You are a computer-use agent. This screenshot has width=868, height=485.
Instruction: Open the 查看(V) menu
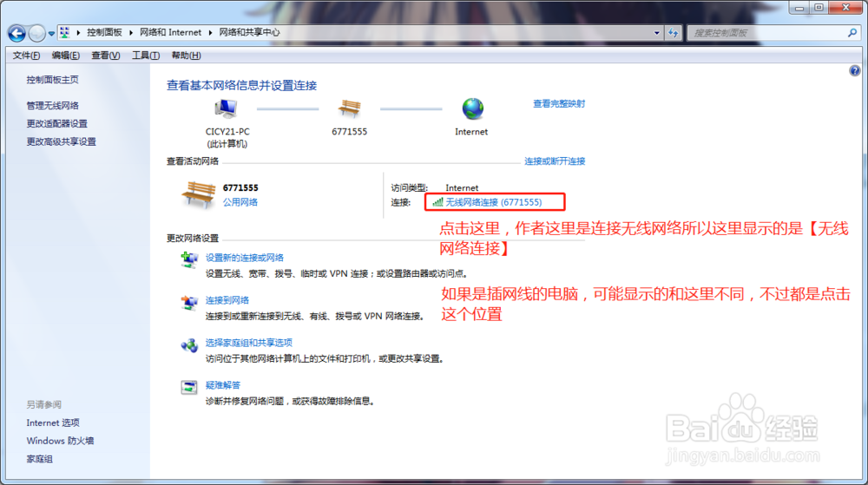105,56
